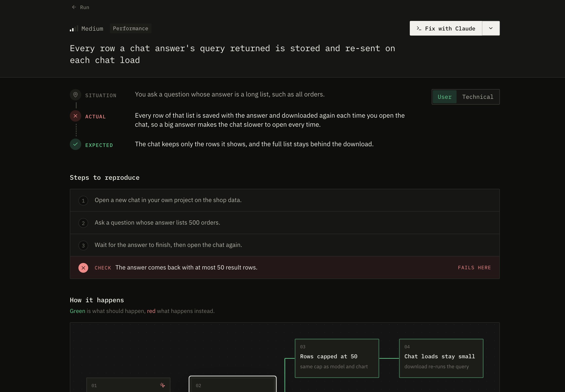Click the red word in the legend
The width and height of the screenshot is (565, 392).
tap(151, 311)
